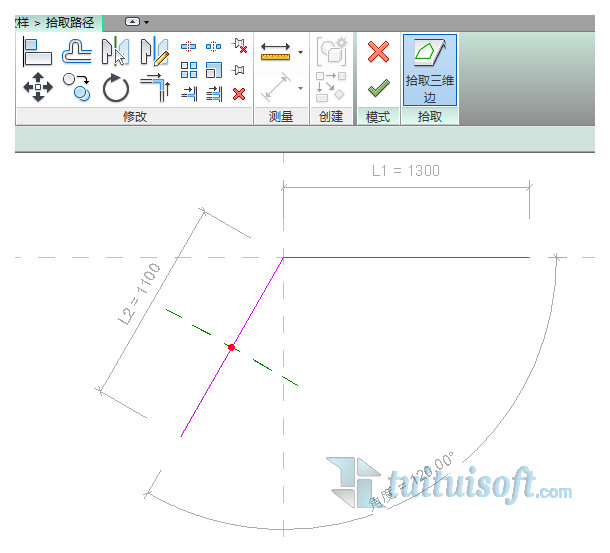The image size is (610, 553).
Task: Expand the Measure tool dropdown arrow
Action: pyautogui.click(x=301, y=52)
